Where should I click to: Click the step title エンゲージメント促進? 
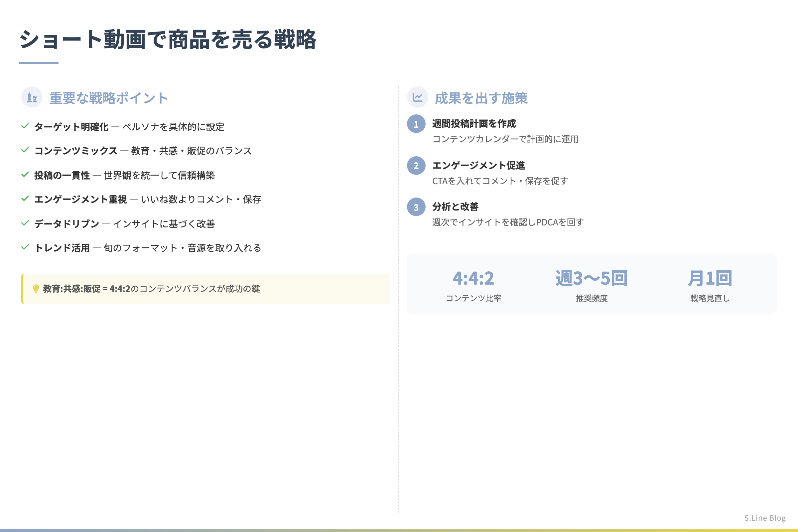pos(478,166)
